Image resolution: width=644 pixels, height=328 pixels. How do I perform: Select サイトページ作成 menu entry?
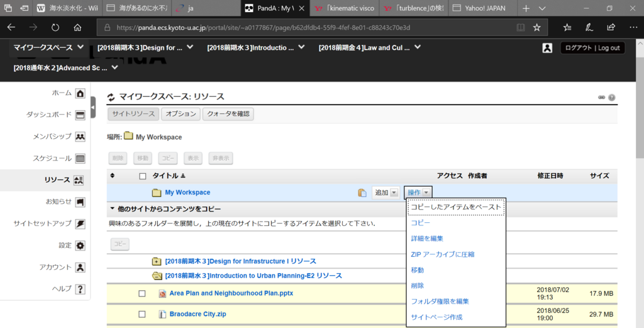(436, 317)
